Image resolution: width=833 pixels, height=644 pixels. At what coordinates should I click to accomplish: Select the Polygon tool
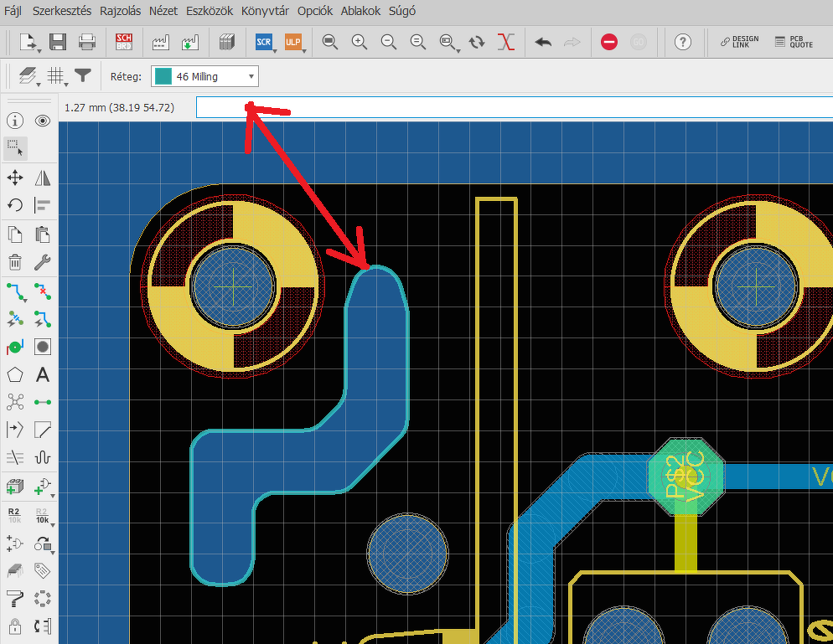point(15,375)
